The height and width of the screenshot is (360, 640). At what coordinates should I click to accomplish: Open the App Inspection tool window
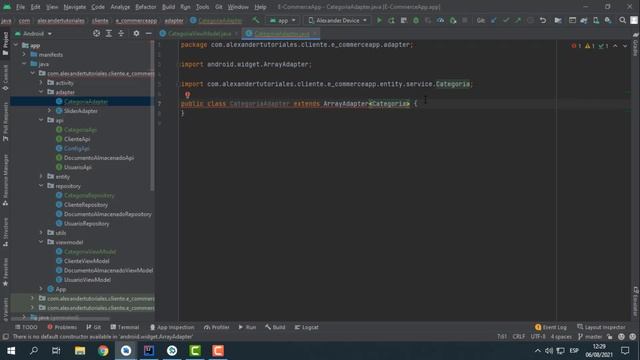click(x=172, y=327)
